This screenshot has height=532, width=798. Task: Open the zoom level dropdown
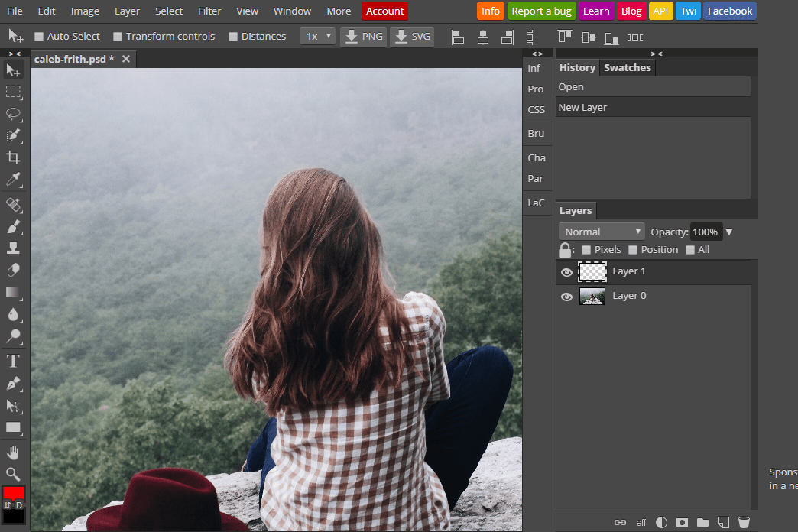317,36
